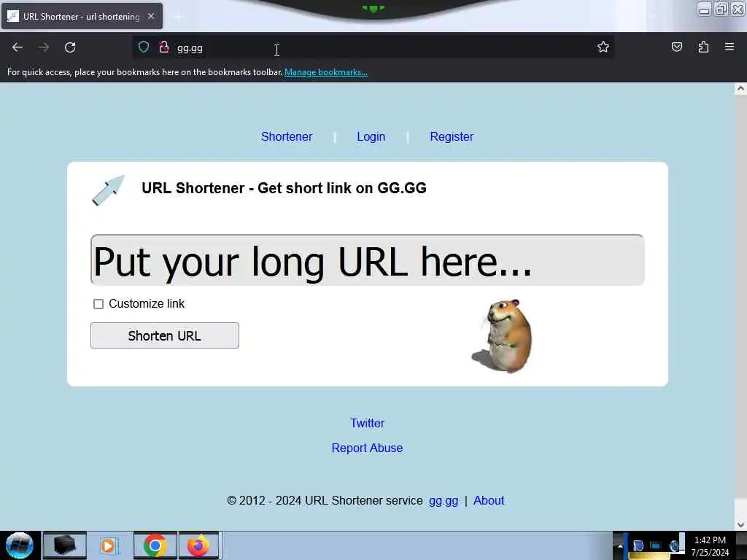Click the gg.gg footer link
The width and height of the screenshot is (747, 560).
coord(444,501)
